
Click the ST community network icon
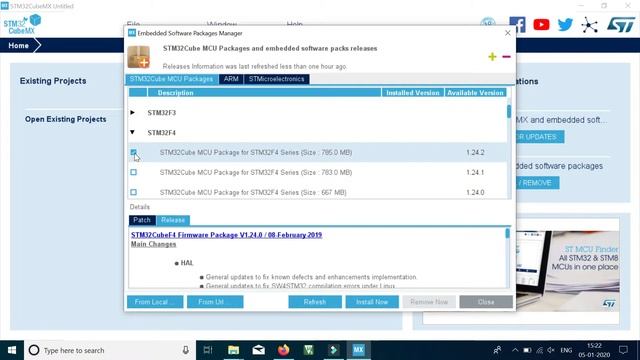pos(589,25)
